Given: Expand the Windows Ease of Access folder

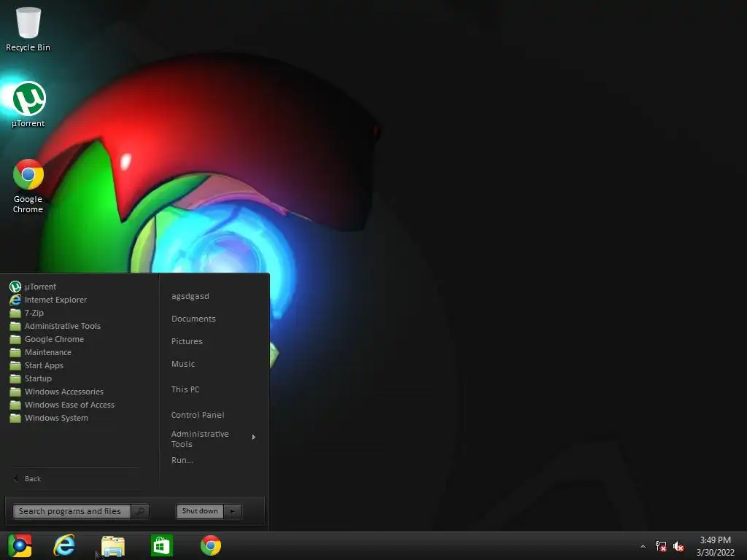Looking at the screenshot, I should (63, 405).
